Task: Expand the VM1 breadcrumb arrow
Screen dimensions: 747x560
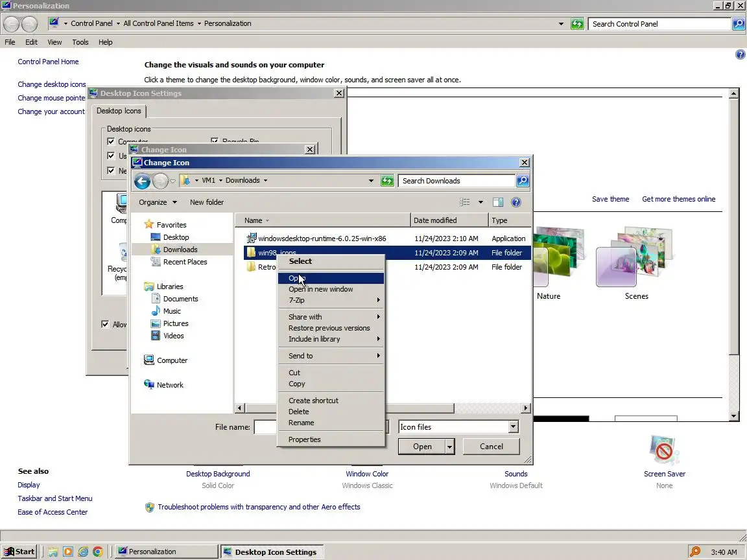Action: [x=220, y=180]
